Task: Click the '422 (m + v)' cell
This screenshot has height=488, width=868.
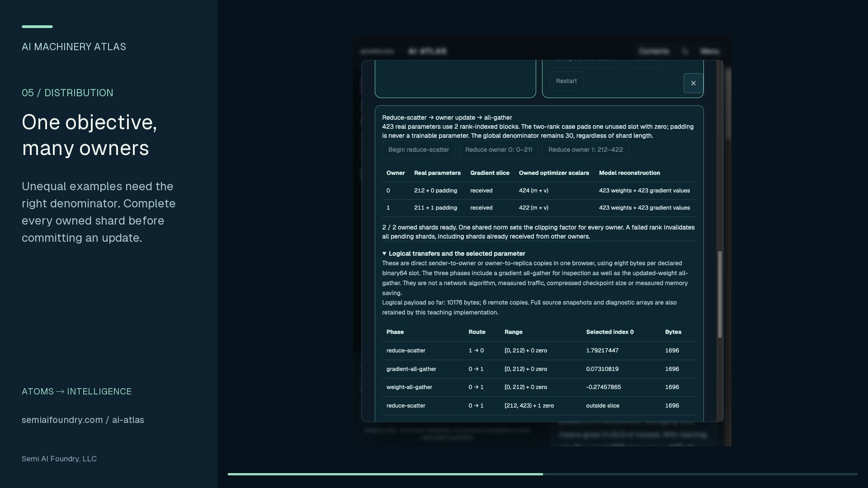Action: (533, 208)
